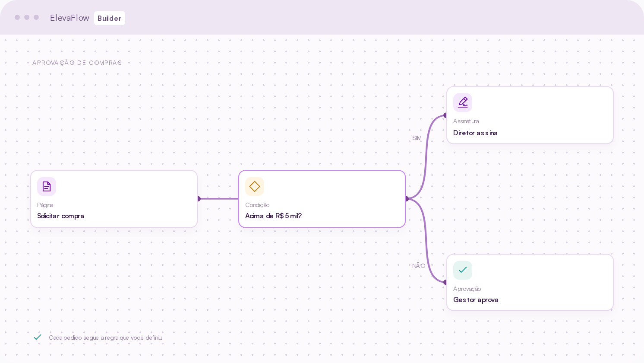Image resolution: width=644 pixels, height=363 pixels.
Task: Select the Gestor aprova node title
Action: pos(476,299)
